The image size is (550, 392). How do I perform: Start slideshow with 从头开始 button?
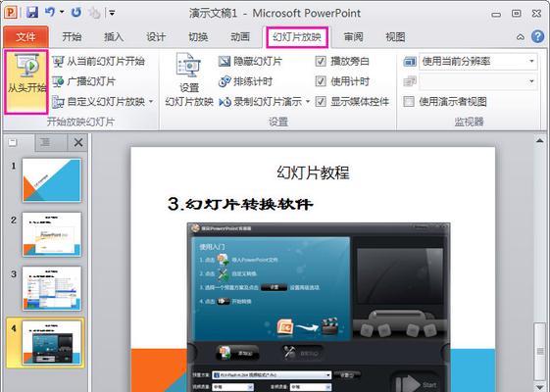point(26,82)
